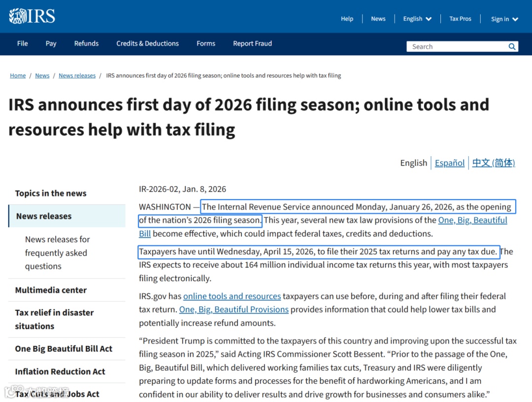Open Inflation Reduction Act sidebar item
This screenshot has width=532, height=402.
point(60,371)
